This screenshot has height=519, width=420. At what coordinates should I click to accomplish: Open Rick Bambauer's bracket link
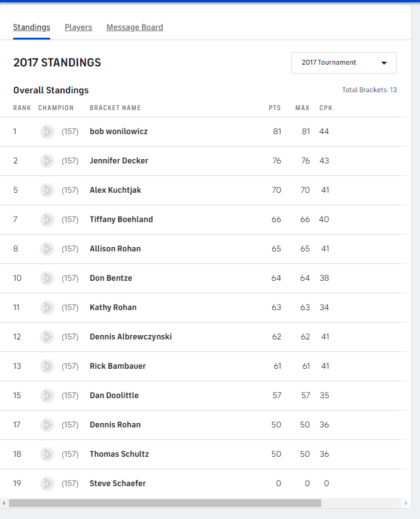click(x=118, y=366)
